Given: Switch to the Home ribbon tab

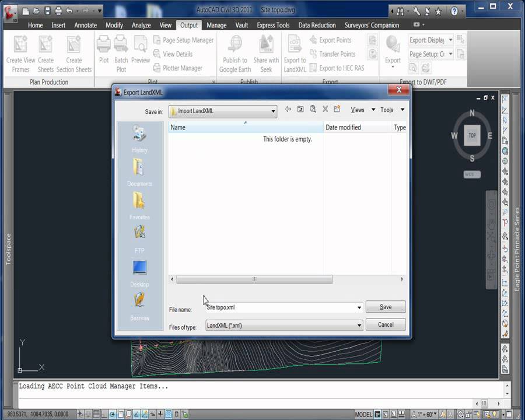Looking at the screenshot, I should [x=35, y=25].
